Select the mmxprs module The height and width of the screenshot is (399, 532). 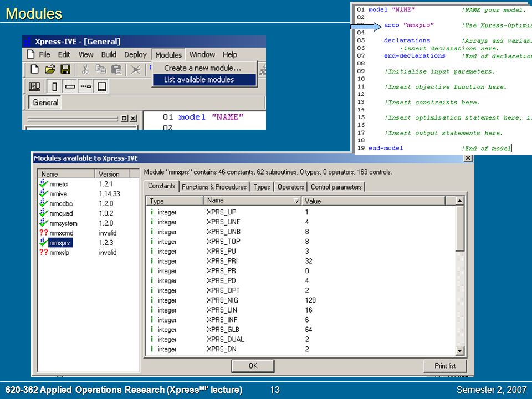60,243
